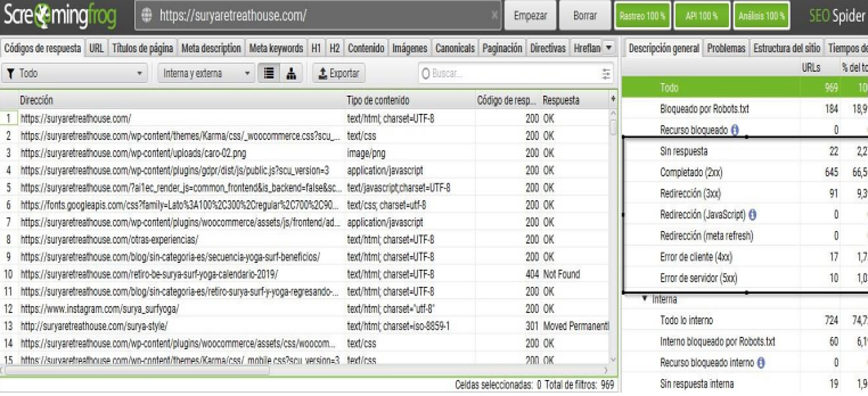Select the Todo row in overview
Screen dimensions: 868x396
(x=745, y=88)
